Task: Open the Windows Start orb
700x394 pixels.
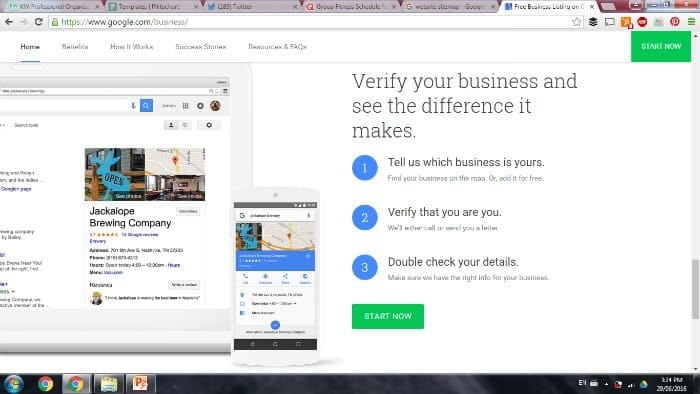Action: (x=13, y=384)
